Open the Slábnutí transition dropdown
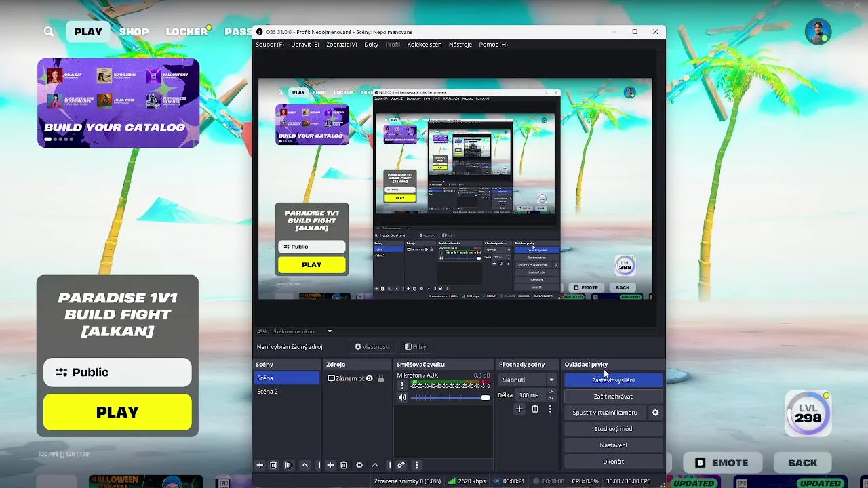This screenshot has width=868, height=488. click(x=528, y=380)
